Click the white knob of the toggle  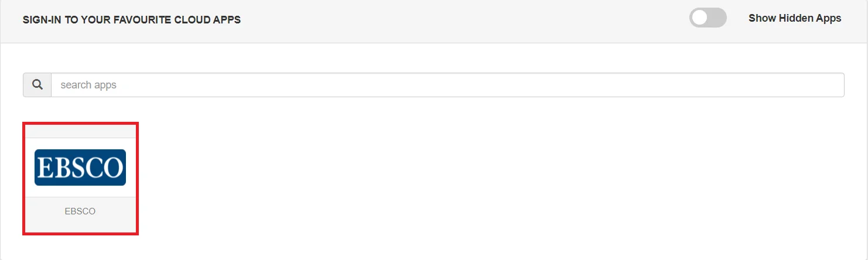click(699, 18)
